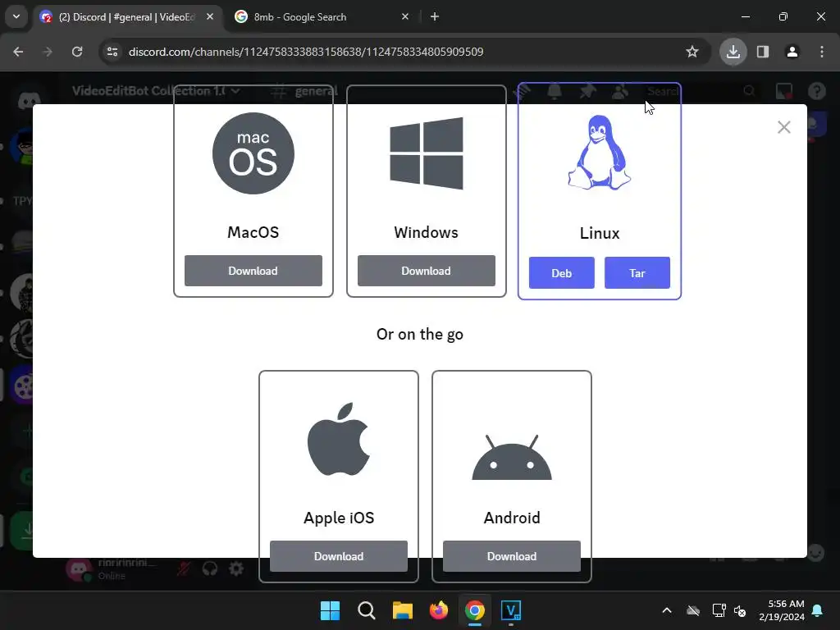
Task: Go back to previous page
Action: tap(18, 52)
